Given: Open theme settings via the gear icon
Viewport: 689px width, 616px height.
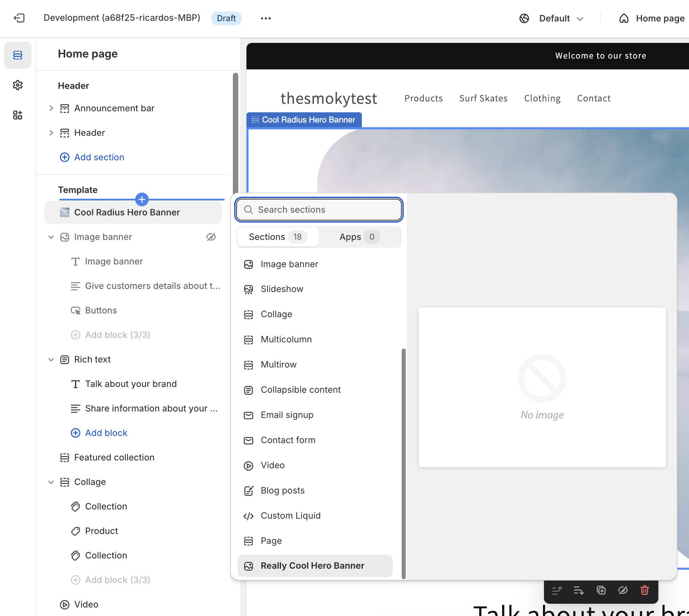Looking at the screenshot, I should [x=18, y=85].
